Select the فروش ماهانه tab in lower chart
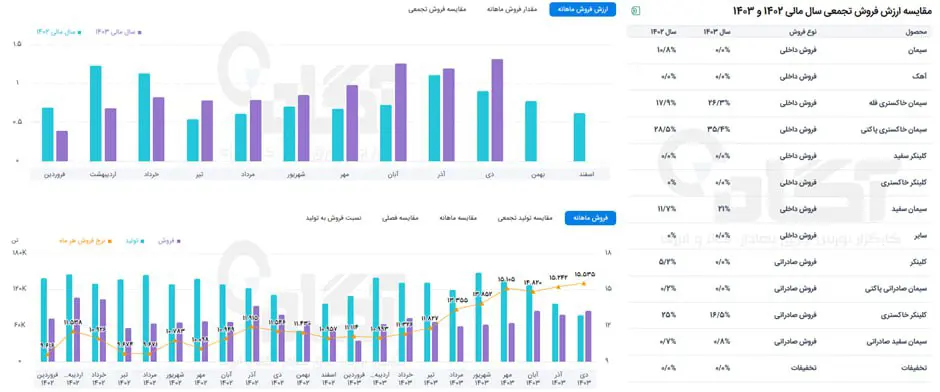 pyautogui.click(x=590, y=218)
